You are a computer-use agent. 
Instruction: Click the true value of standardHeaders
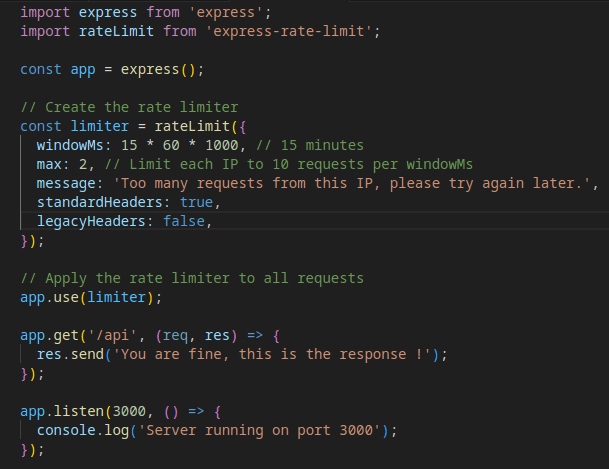tap(196, 201)
